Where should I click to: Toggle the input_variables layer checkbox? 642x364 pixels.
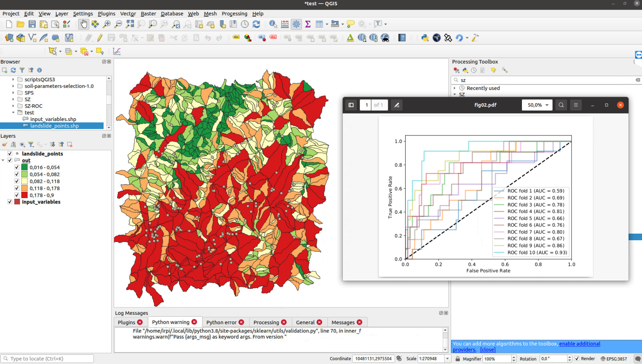[10, 202]
